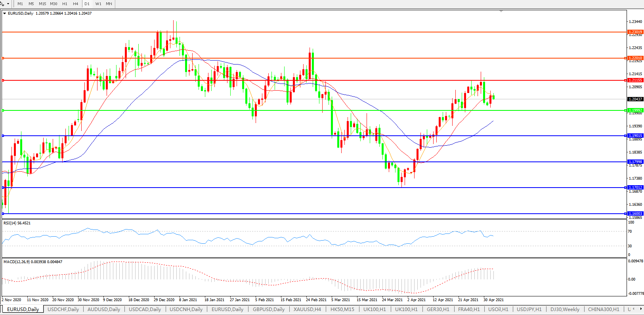Viewport: 644px width, 315px height.
Task: Click the 1.23019 orange price level label
Action: click(635, 32)
